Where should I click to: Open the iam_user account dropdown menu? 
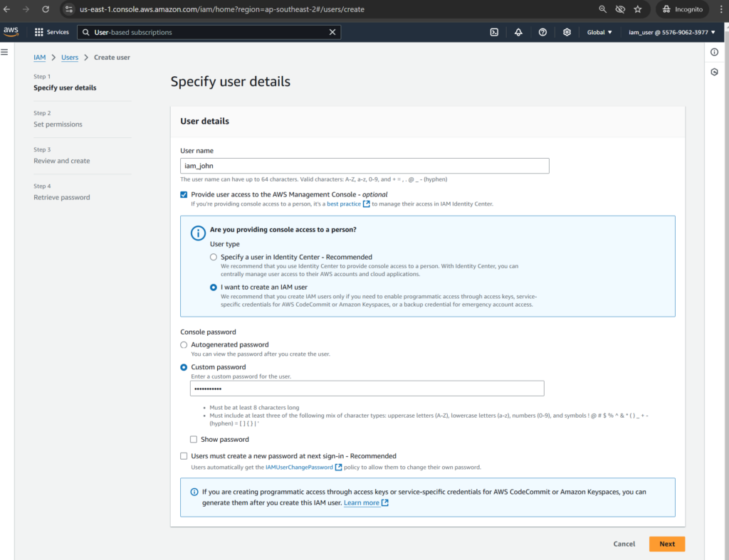point(671,32)
